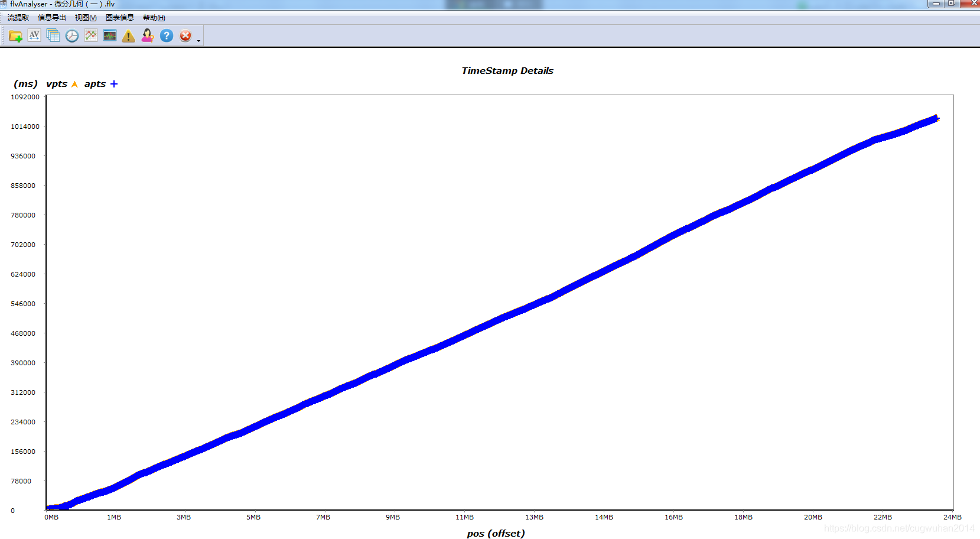Click the 1014000 y-axis value
980x539 pixels.
25,126
